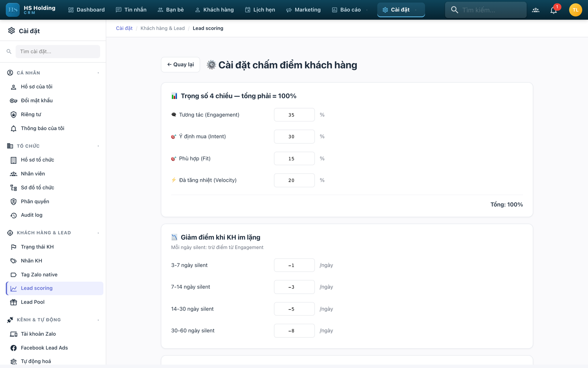
Task: Click the Tài khoản Zalo devices icon
Action: 14,334
